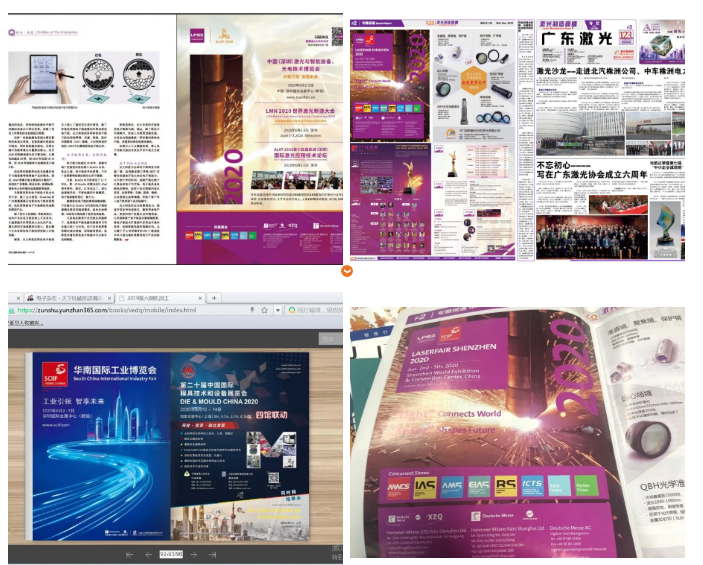
Task: Close the 2019 browser tab
Action: click(x=200, y=298)
